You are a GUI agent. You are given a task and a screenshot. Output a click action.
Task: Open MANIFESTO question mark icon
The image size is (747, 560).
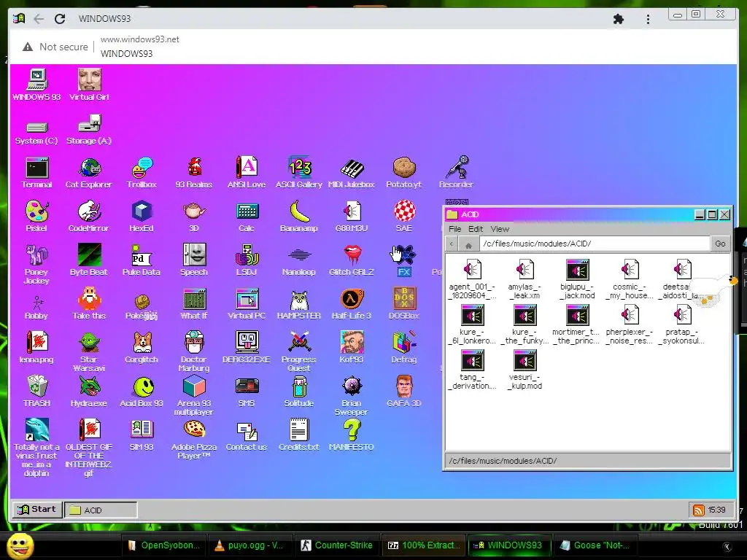click(x=352, y=435)
